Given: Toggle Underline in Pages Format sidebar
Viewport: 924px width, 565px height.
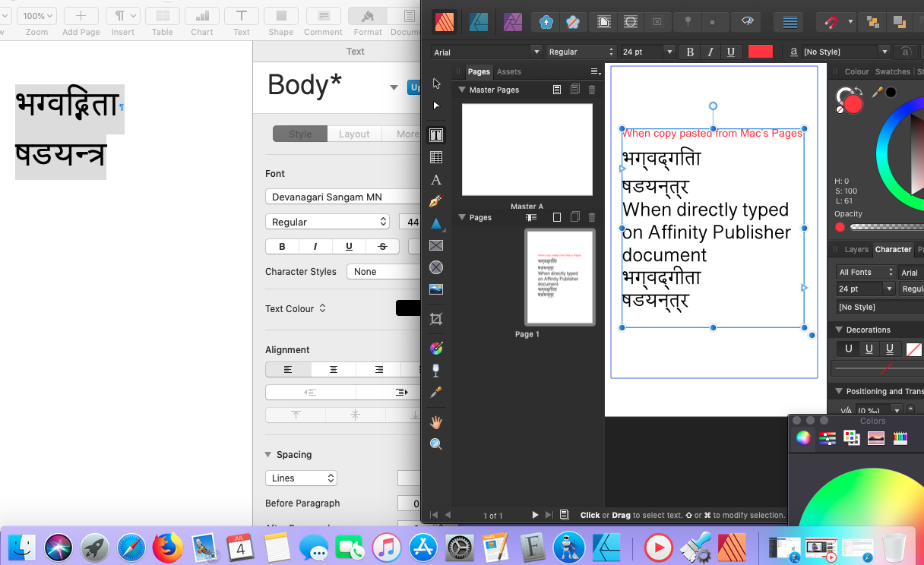Looking at the screenshot, I should click(349, 246).
